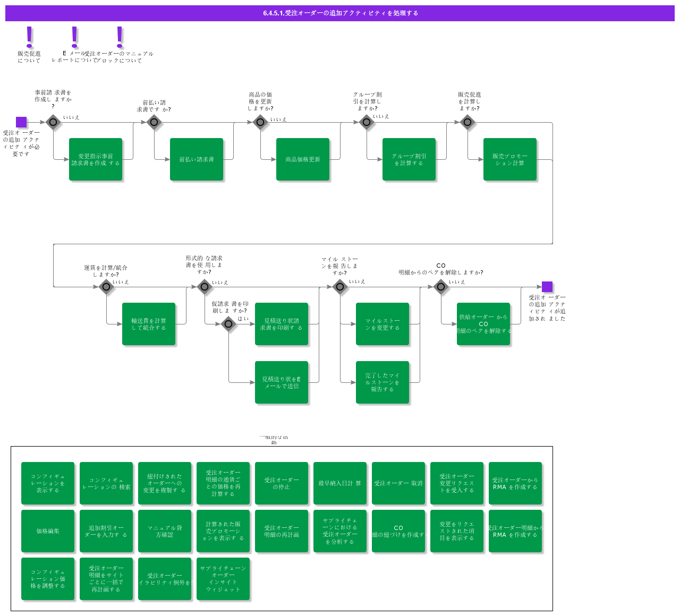Screen dimensions: 680x616
Task: Open the 受注オーダー明細の再計画 box
Action: (282, 531)
